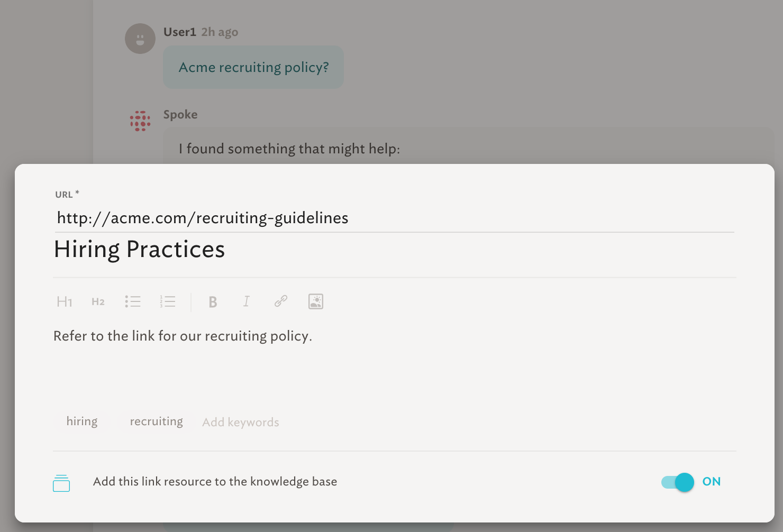The image size is (783, 532).
Task: Toggle bold text formatting
Action: tap(213, 301)
